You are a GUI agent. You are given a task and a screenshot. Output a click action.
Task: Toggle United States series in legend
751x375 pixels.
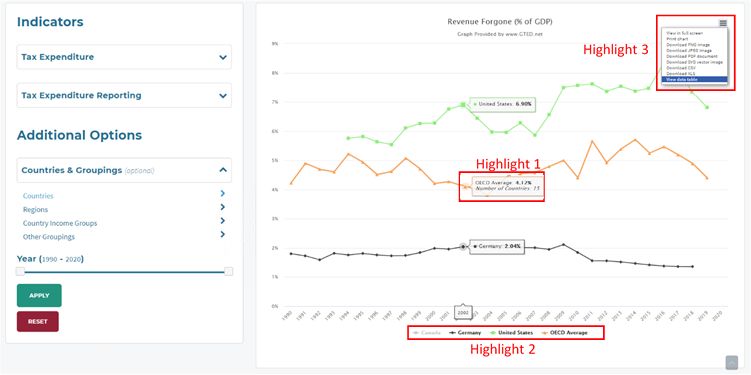click(x=511, y=332)
